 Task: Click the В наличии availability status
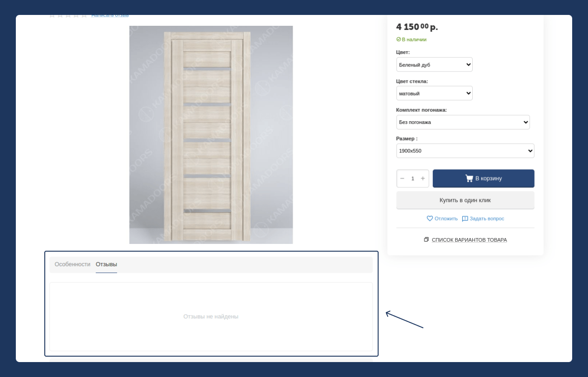point(412,39)
